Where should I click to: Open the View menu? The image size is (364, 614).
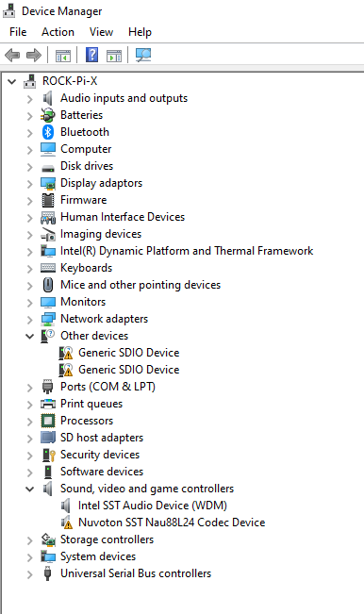(x=101, y=32)
